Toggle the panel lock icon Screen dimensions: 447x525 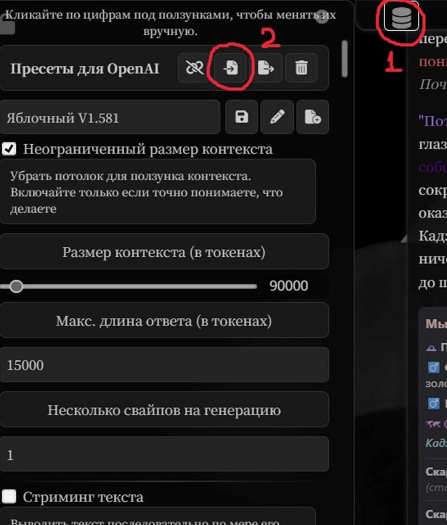tap(7, 26)
